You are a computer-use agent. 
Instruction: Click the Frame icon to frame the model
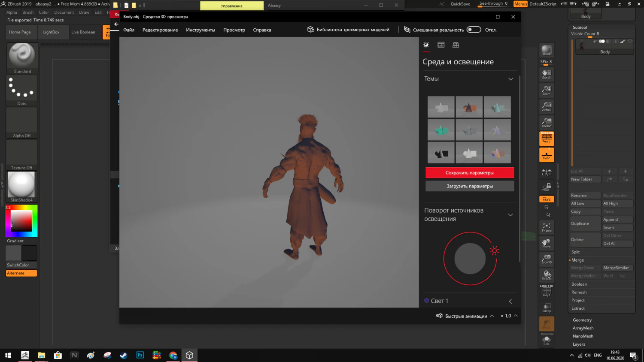pyautogui.click(x=546, y=226)
